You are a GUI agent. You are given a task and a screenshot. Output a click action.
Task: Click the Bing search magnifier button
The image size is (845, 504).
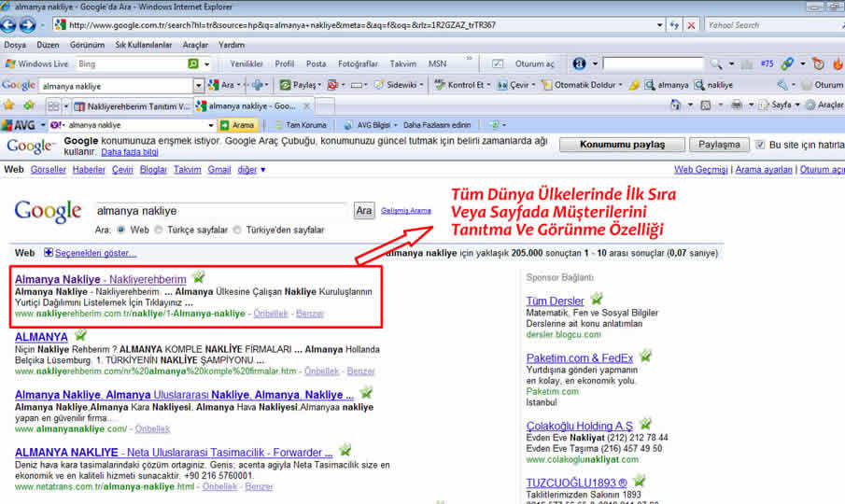(193, 63)
